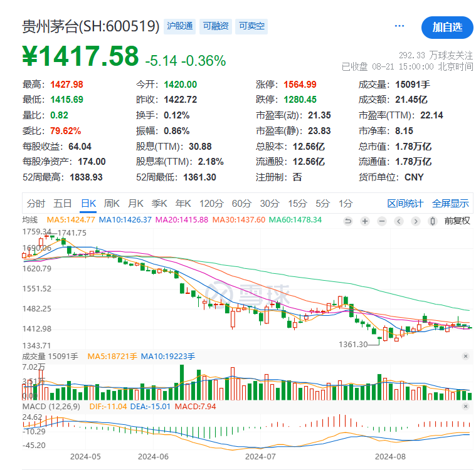This screenshot has height=470, width=476.
Task: Select the 月K chart tab
Action: (135, 203)
